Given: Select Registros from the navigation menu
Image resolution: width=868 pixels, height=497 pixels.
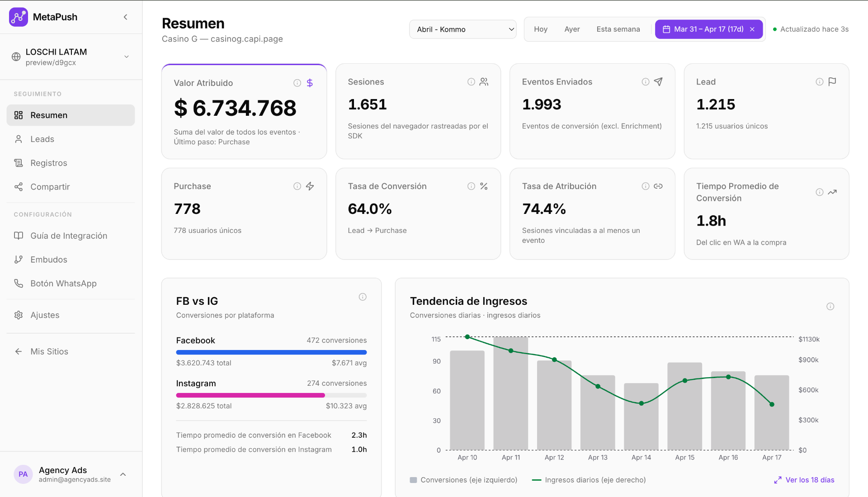Looking at the screenshot, I should click(x=48, y=163).
